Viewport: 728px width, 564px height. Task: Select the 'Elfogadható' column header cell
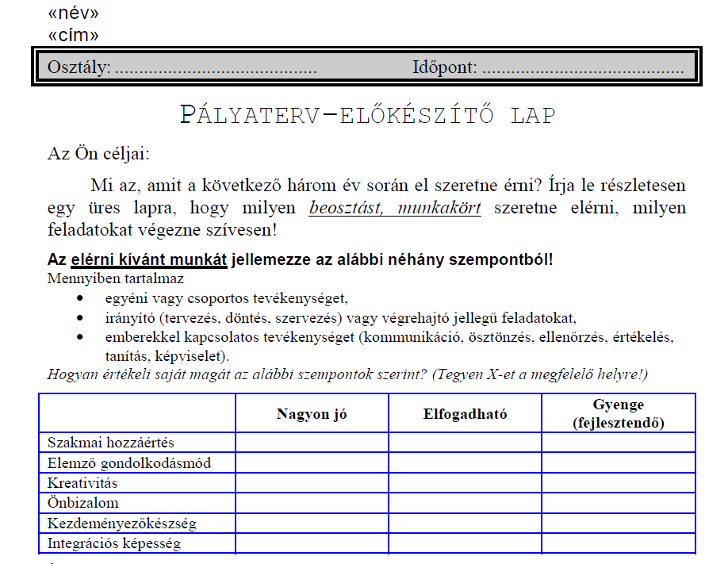coord(465,413)
